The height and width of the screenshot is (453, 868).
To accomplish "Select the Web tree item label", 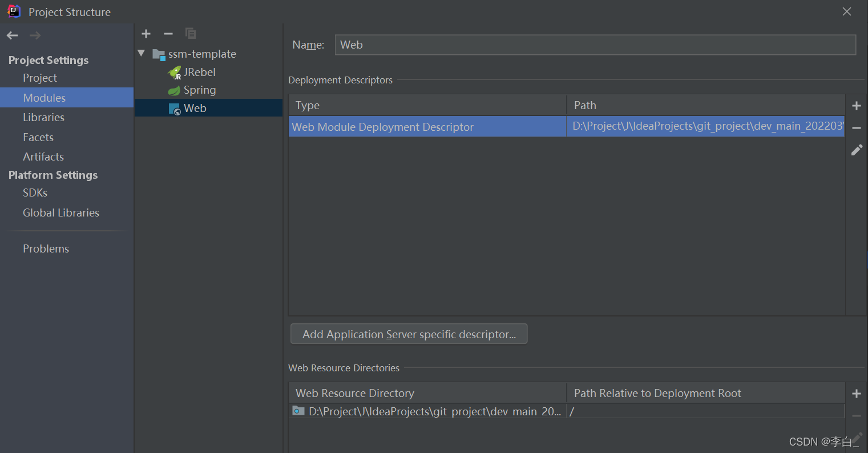I will click(195, 109).
